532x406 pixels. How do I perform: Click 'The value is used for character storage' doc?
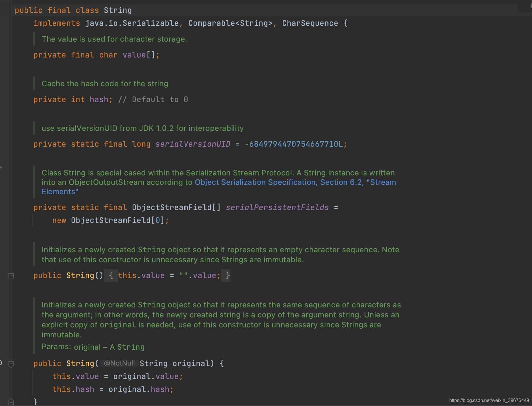114,39
